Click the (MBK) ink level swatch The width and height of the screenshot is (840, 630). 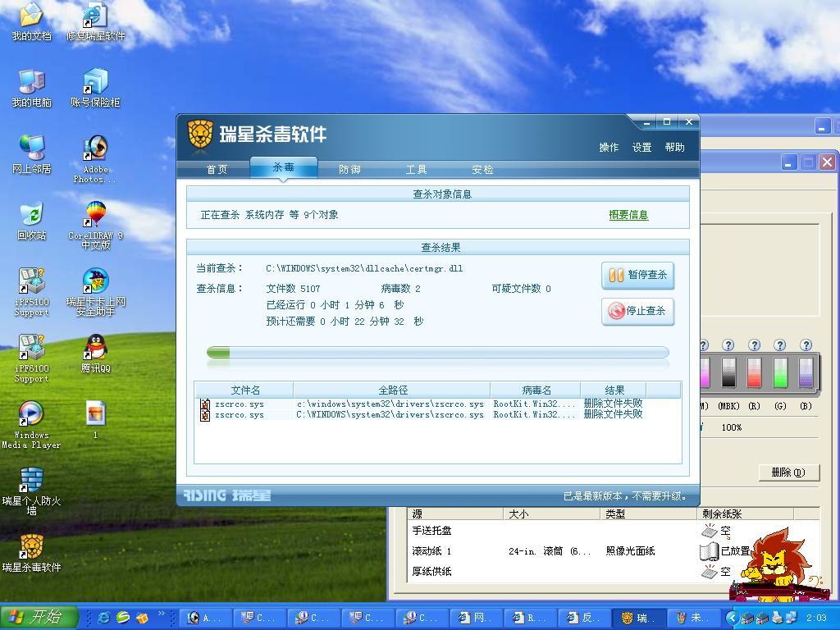tap(728, 372)
